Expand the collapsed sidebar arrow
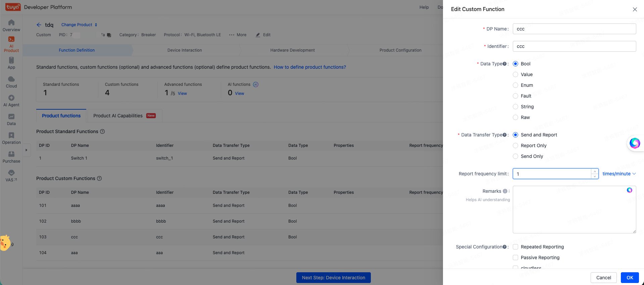644x285 pixels. click(27, 150)
